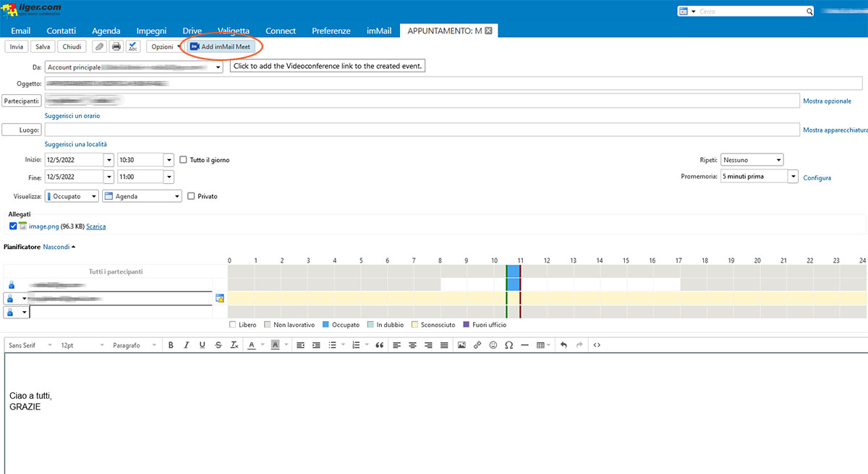This screenshot has height=474, width=868.
Task: Open the Da account dropdown
Action: [218, 67]
